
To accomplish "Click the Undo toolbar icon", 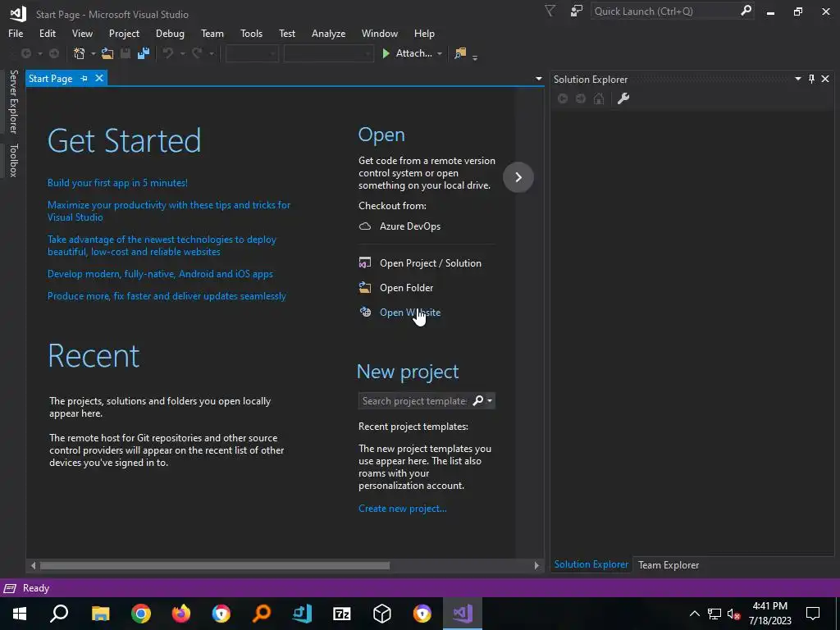I will pos(168,53).
